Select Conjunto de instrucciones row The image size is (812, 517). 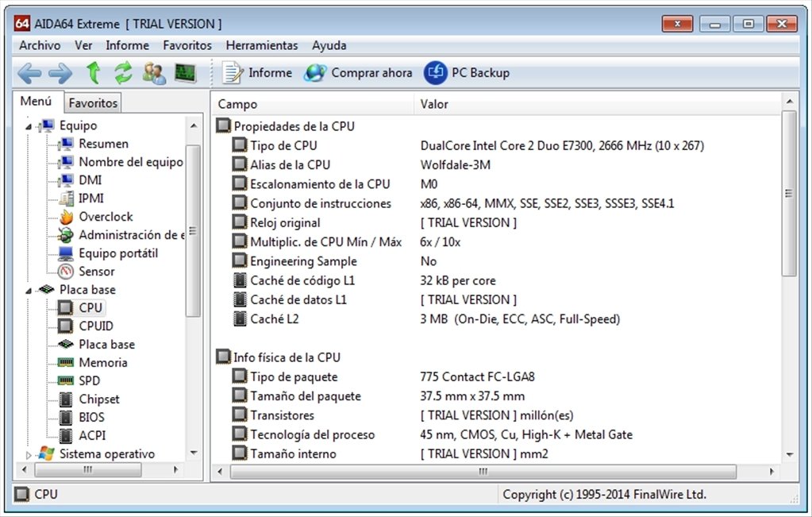(497, 203)
